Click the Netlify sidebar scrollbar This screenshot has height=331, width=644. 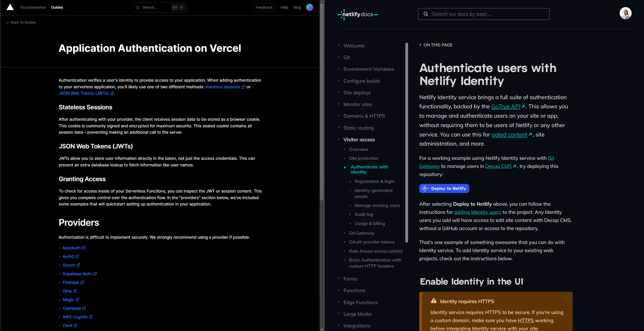click(407, 142)
